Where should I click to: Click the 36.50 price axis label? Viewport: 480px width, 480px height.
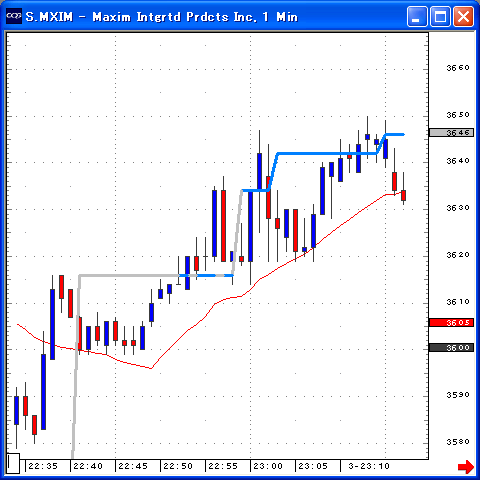(x=458, y=115)
